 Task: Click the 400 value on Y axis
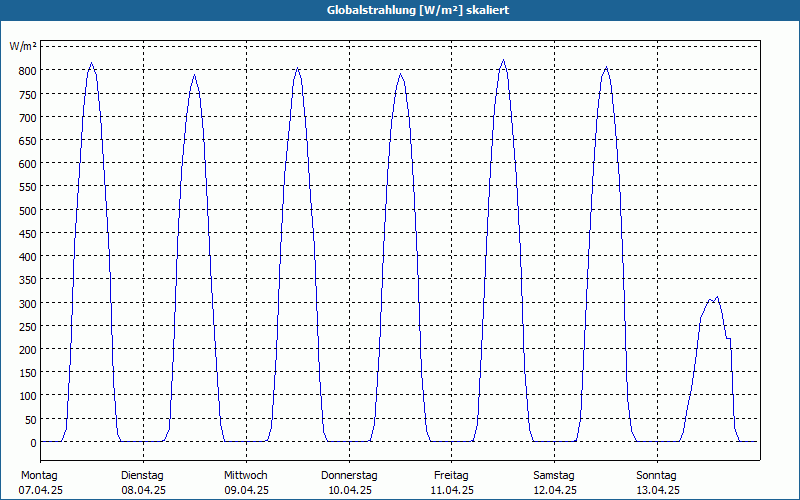pos(28,257)
